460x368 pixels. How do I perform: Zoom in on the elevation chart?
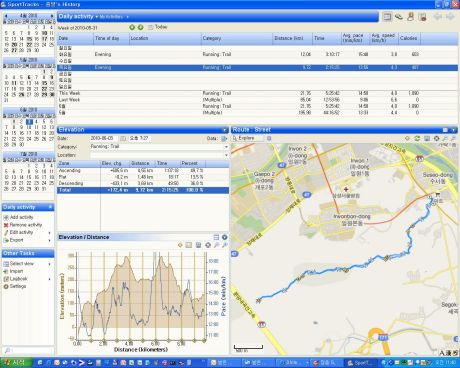tap(217, 245)
